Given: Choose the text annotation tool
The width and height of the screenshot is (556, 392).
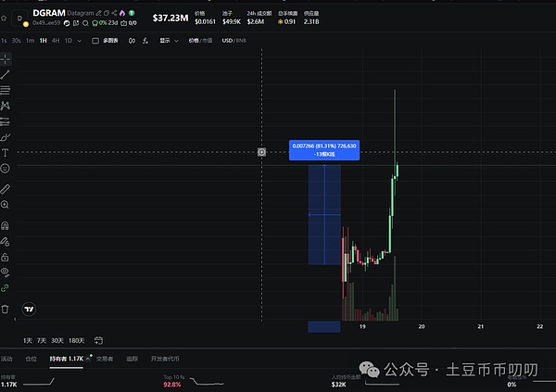Looking at the screenshot, I should tap(6, 152).
